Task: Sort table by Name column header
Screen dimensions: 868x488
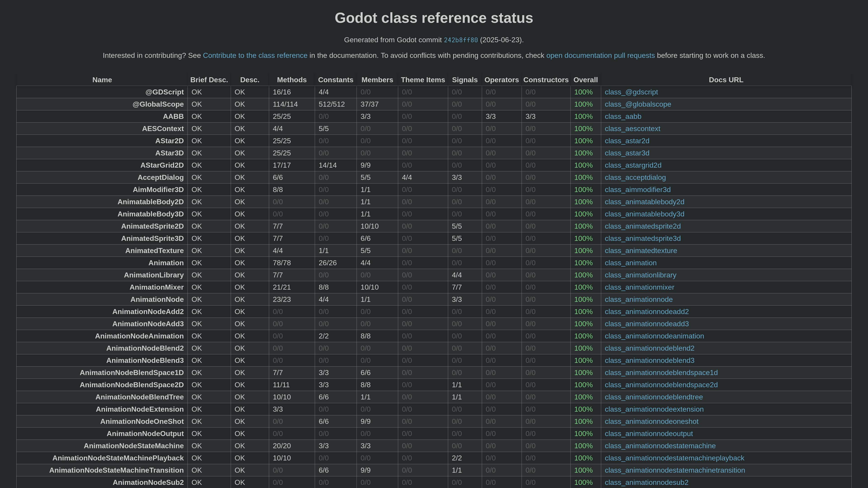Action: coord(102,80)
